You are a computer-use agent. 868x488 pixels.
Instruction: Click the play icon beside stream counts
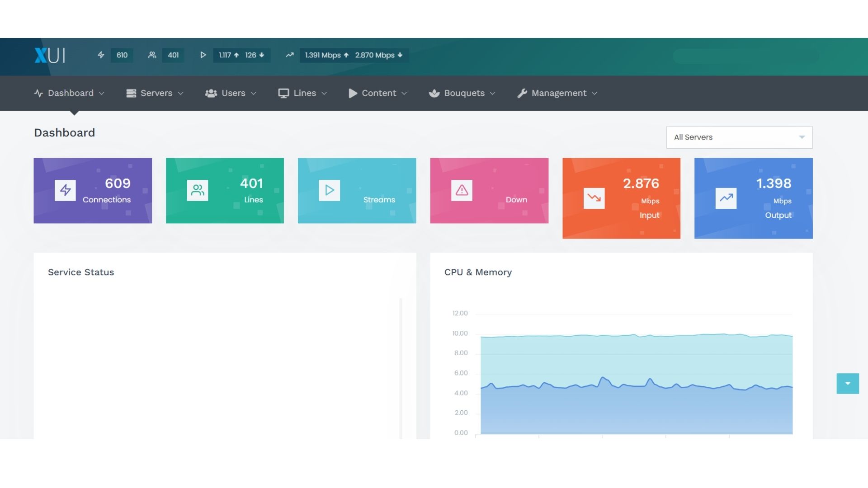[x=203, y=55]
